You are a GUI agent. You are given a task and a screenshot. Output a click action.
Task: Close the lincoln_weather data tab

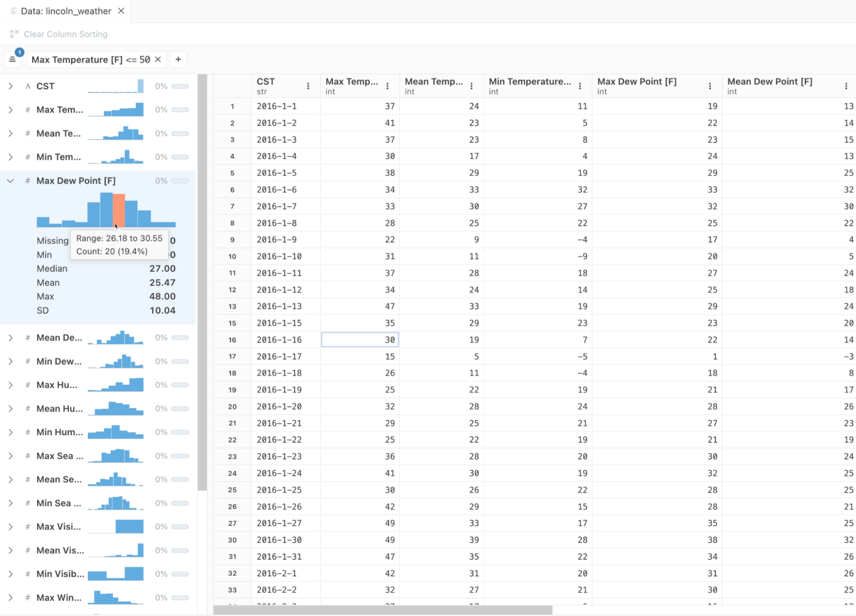(121, 11)
